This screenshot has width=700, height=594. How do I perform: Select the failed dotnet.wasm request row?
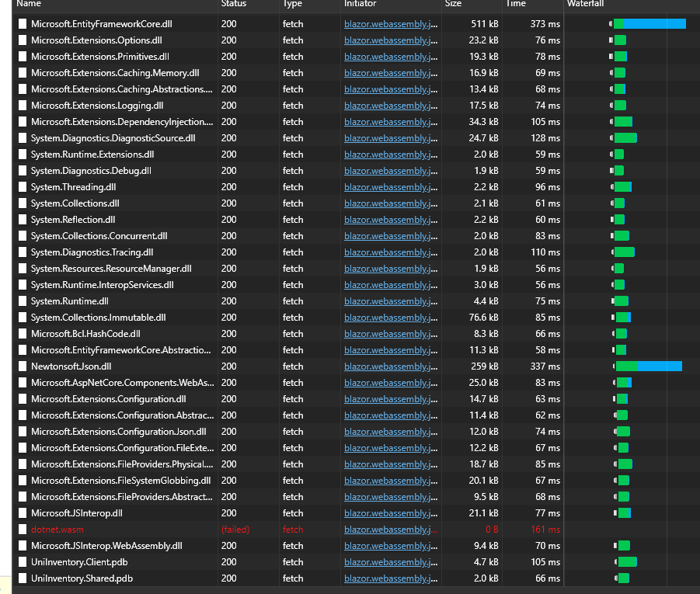tap(155, 529)
